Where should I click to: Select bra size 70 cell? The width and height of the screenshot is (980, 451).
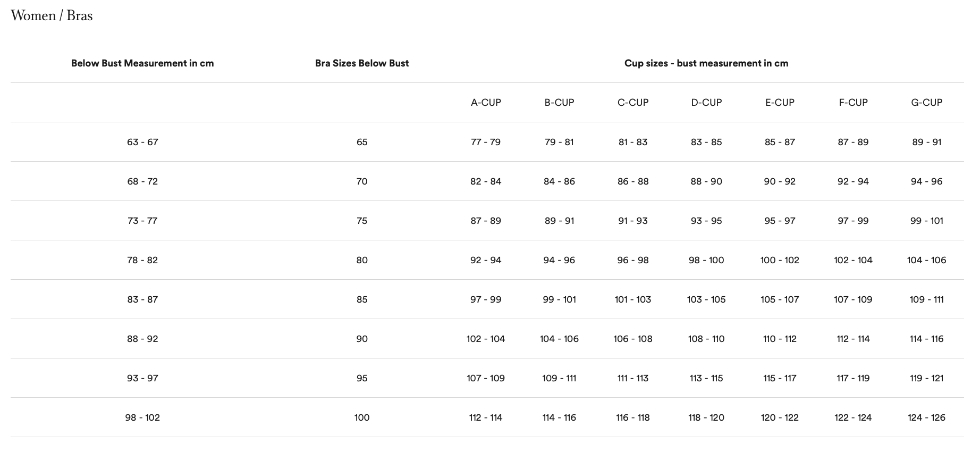362,181
